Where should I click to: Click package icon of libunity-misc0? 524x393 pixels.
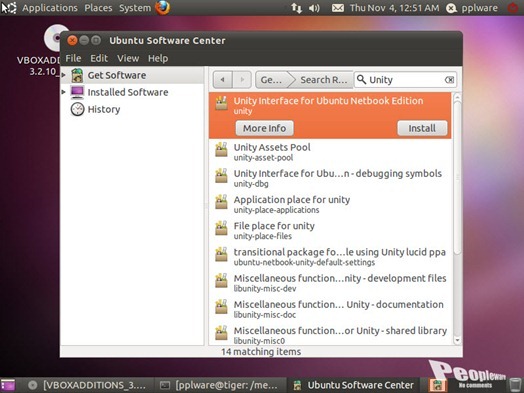pyautogui.click(x=221, y=333)
